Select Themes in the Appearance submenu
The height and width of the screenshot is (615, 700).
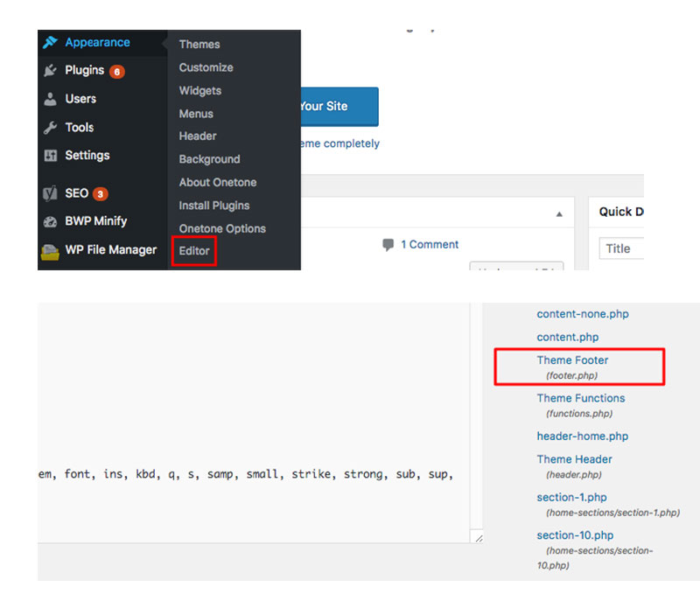pos(199,45)
